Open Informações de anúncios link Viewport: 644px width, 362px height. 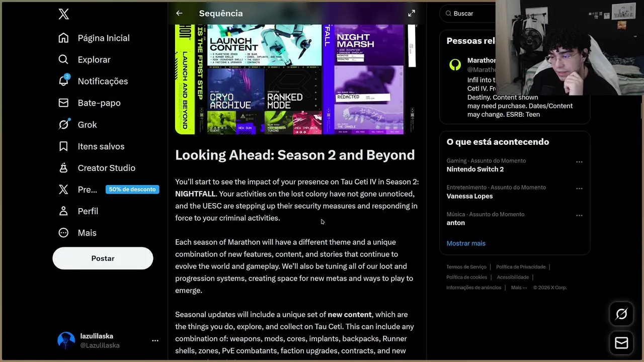(x=473, y=288)
